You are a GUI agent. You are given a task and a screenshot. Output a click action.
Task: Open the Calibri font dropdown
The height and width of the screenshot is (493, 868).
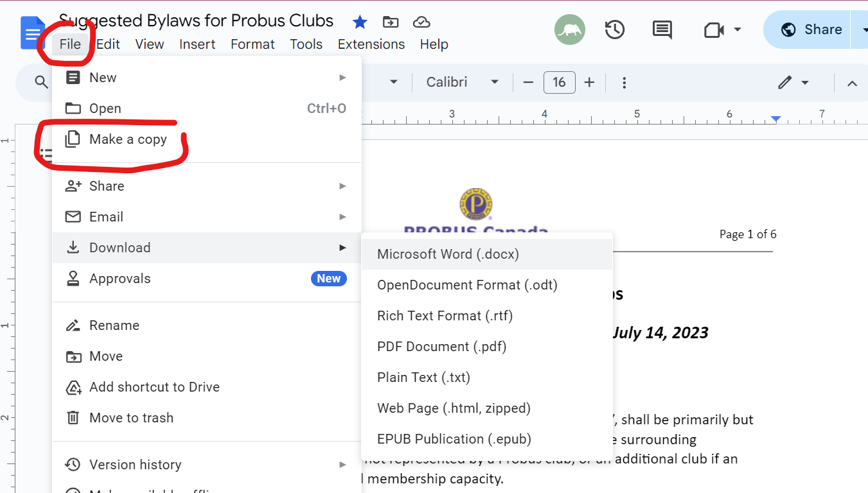[463, 82]
